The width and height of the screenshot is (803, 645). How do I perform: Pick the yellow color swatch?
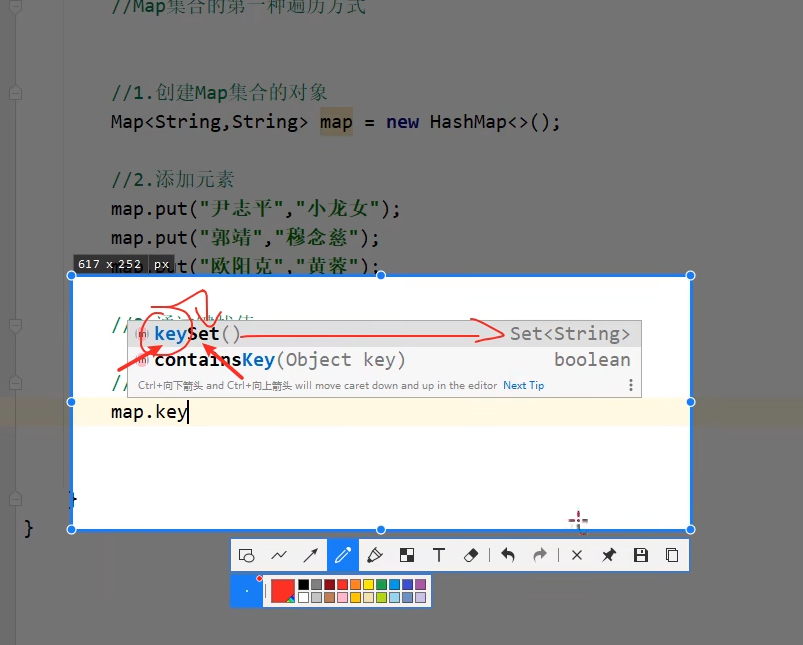tap(368, 585)
